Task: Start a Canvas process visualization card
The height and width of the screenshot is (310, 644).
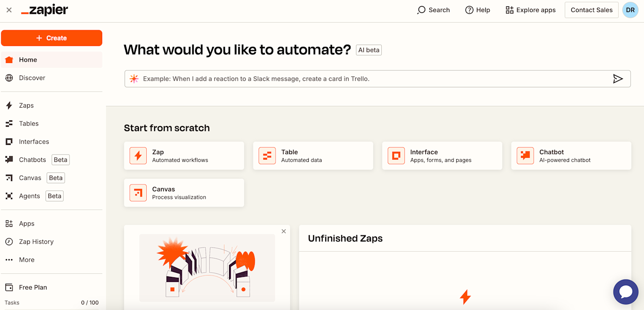Action: [184, 193]
